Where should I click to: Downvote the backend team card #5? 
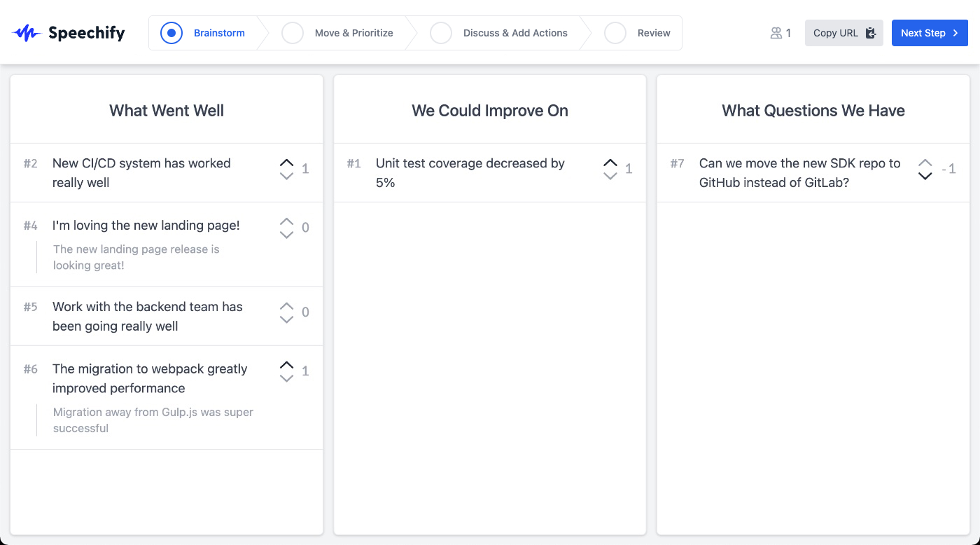click(x=286, y=319)
